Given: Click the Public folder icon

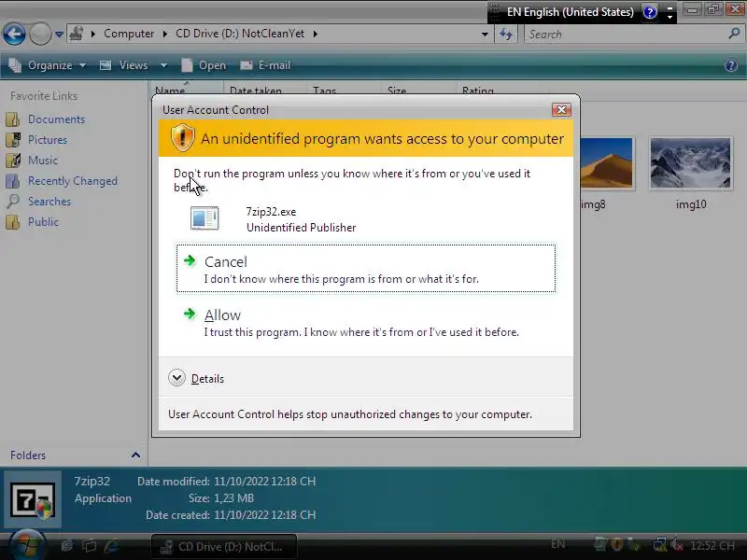Looking at the screenshot, I should point(13,222).
